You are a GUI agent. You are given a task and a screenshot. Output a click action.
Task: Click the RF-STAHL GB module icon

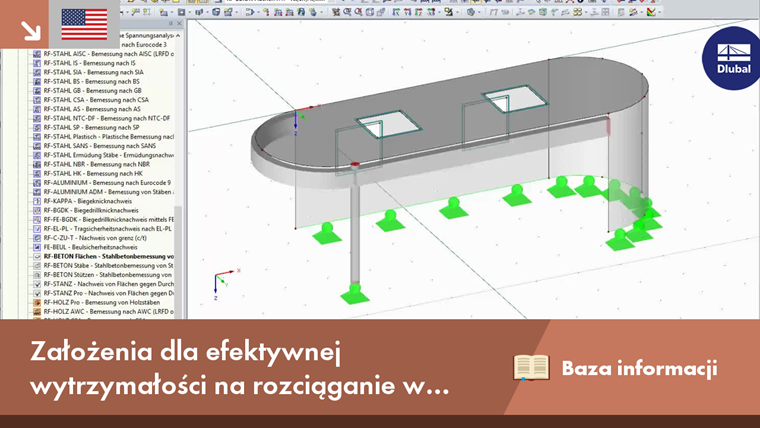click(x=37, y=91)
